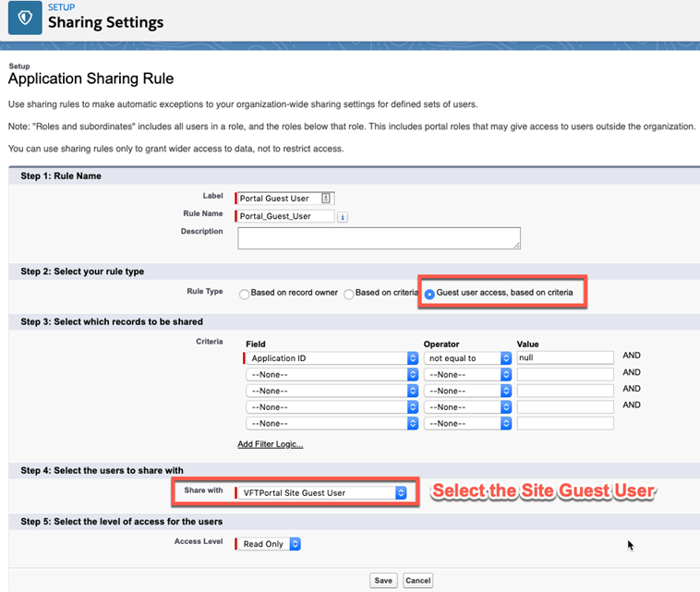Click the third criteria row Value field
Viewport: 700px width, 592px height.
click(x=565, y=391)
